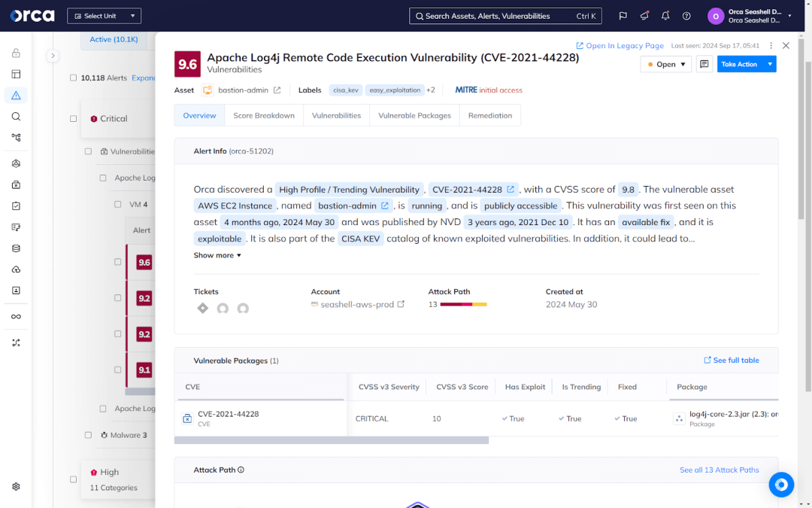Click the compliance checklist icon in sidebar
Viewport: 812px width, 508px height.
coord(16,205)
